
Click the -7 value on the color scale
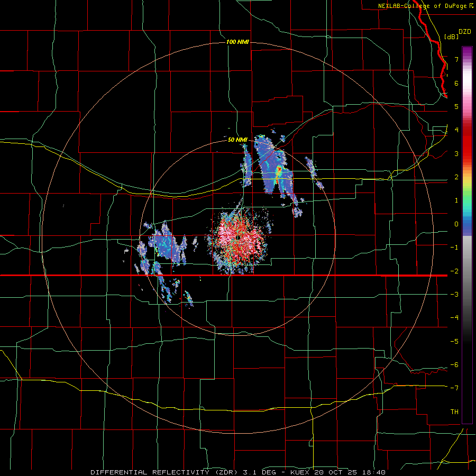454,388
